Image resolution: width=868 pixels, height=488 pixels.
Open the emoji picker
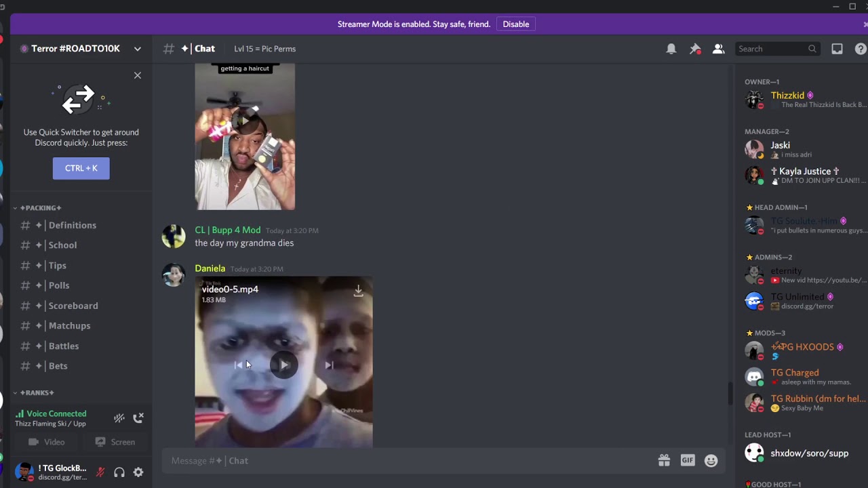point(711,460)
